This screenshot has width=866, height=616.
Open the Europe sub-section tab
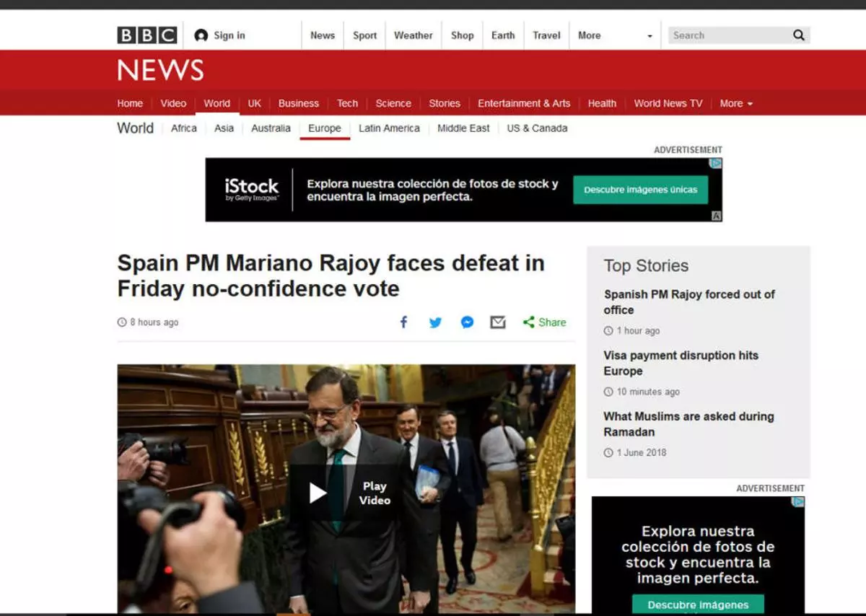click(x=324, y=128)
